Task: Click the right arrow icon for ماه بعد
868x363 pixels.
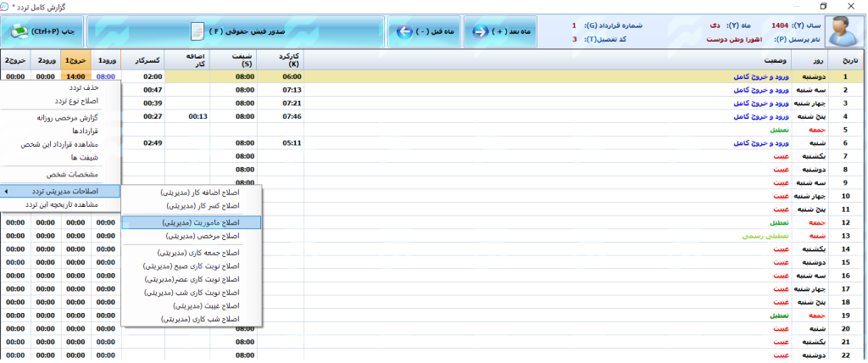Action: coord(480,31)
